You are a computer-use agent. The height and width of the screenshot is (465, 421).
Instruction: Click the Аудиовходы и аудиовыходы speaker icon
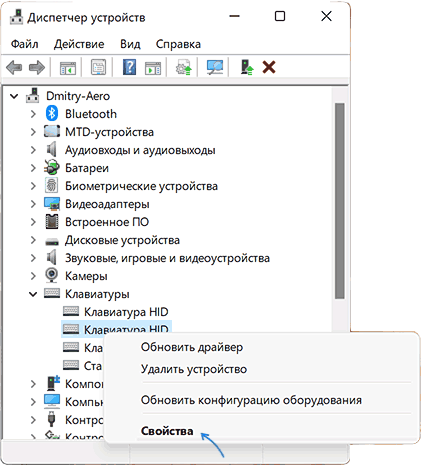pyautogui.click(x=51, y=150)
